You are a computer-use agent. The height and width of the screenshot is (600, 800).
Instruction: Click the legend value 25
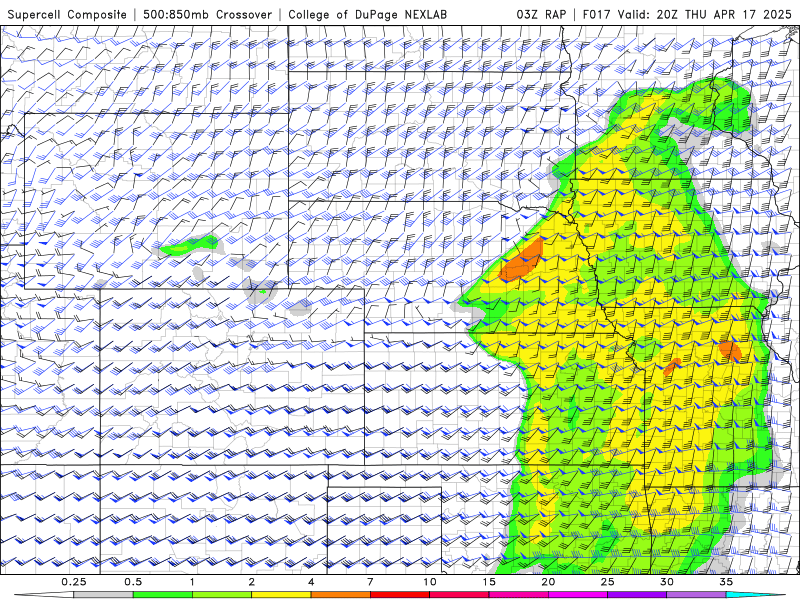[608, 582]
